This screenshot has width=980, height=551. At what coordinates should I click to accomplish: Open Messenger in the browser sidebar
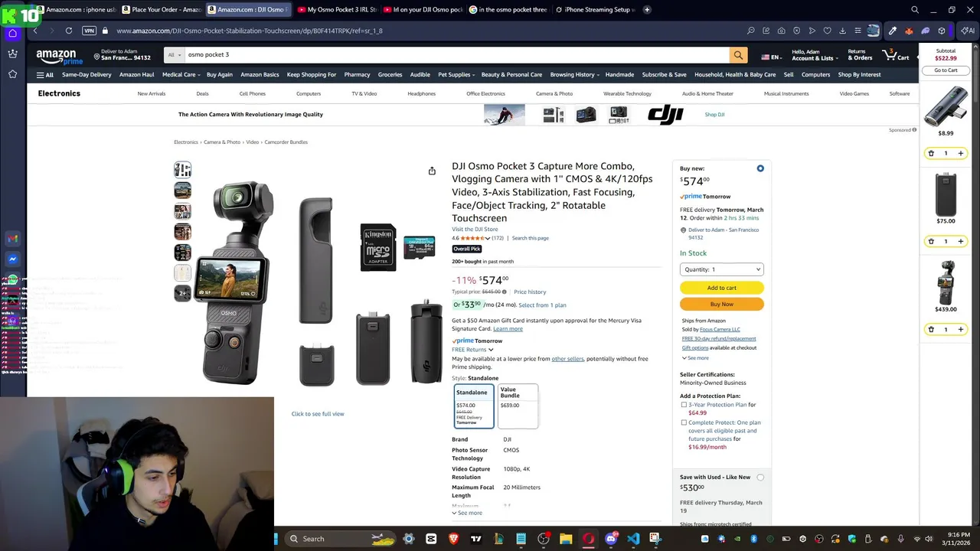pyautogui.click(x=13, y=260)
